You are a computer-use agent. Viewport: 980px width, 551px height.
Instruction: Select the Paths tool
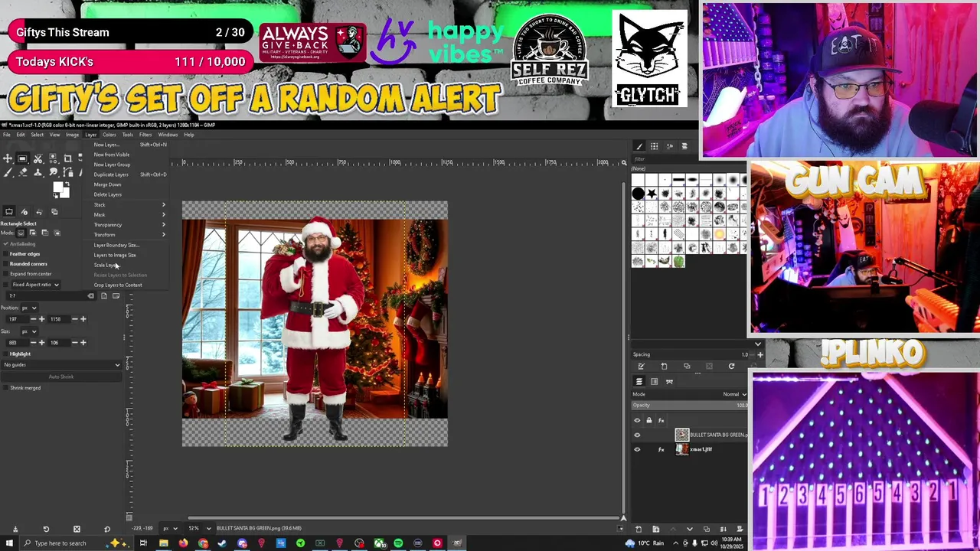click(68, 172)
